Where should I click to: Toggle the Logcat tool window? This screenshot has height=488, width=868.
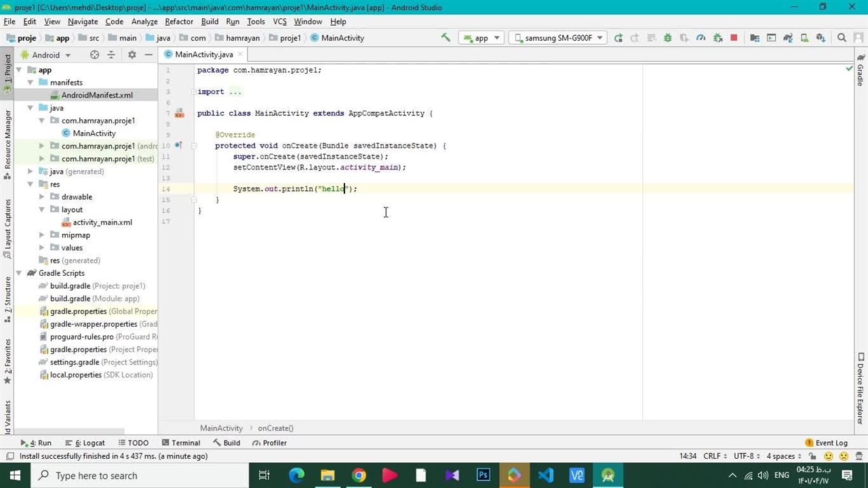(89, 443)
